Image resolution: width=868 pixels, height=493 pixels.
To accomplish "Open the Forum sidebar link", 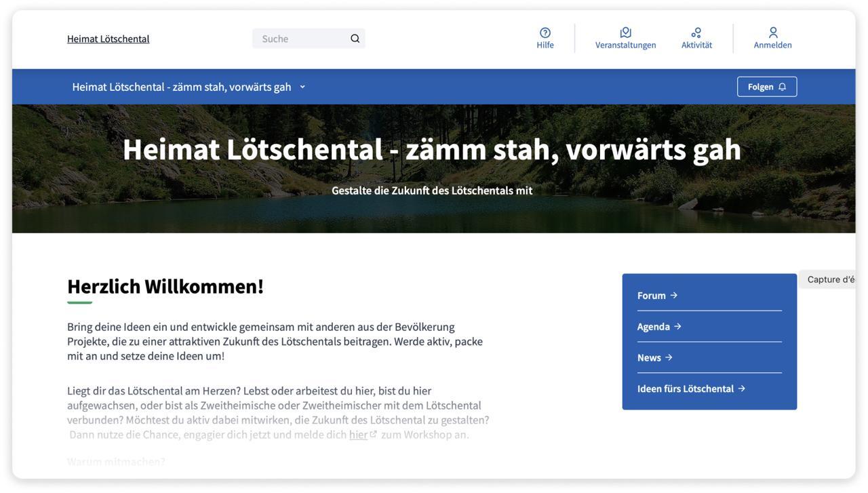I will tap(651, 296).
